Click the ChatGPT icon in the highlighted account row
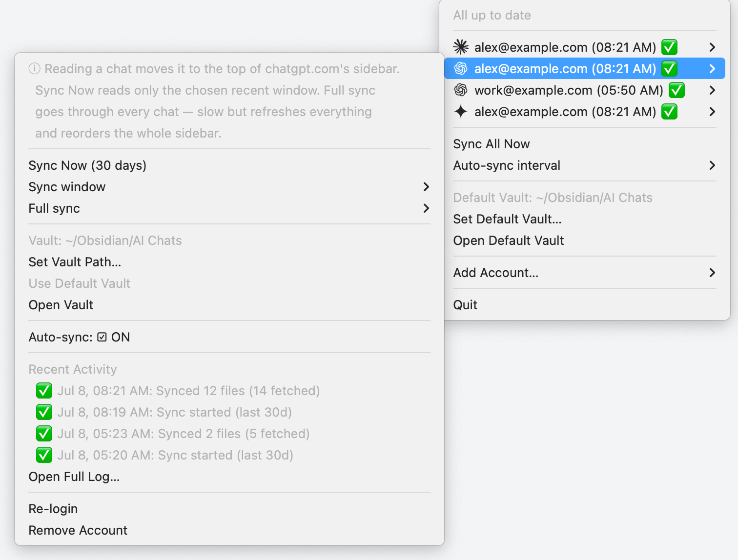Image resolution: width=738 pixels, height=560 pixels. point(461,68)
